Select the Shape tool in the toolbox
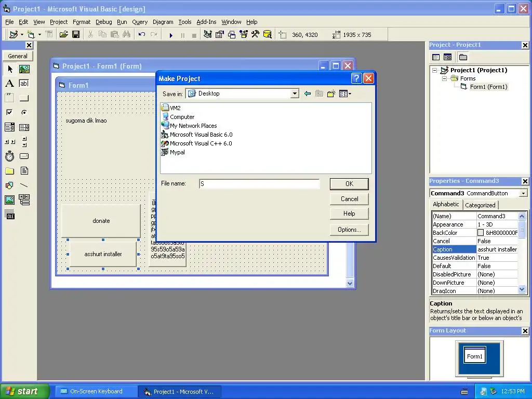 10,185
